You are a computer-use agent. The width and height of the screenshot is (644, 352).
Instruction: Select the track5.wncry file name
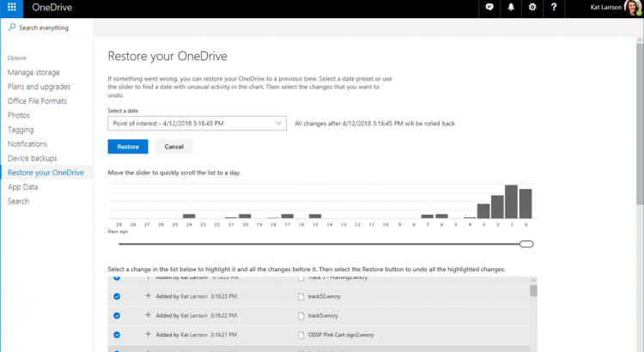(323, 315)
